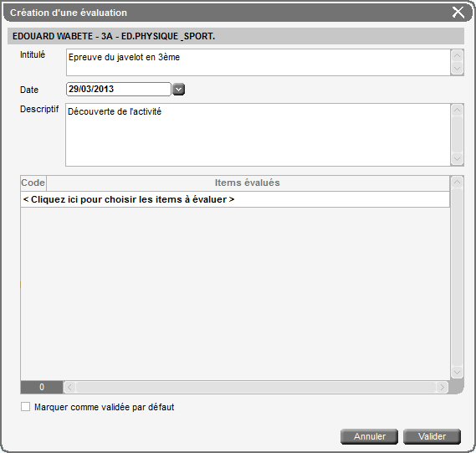Click the Valider button
This screenshot has width=476, height=453.
click(432, 436)
